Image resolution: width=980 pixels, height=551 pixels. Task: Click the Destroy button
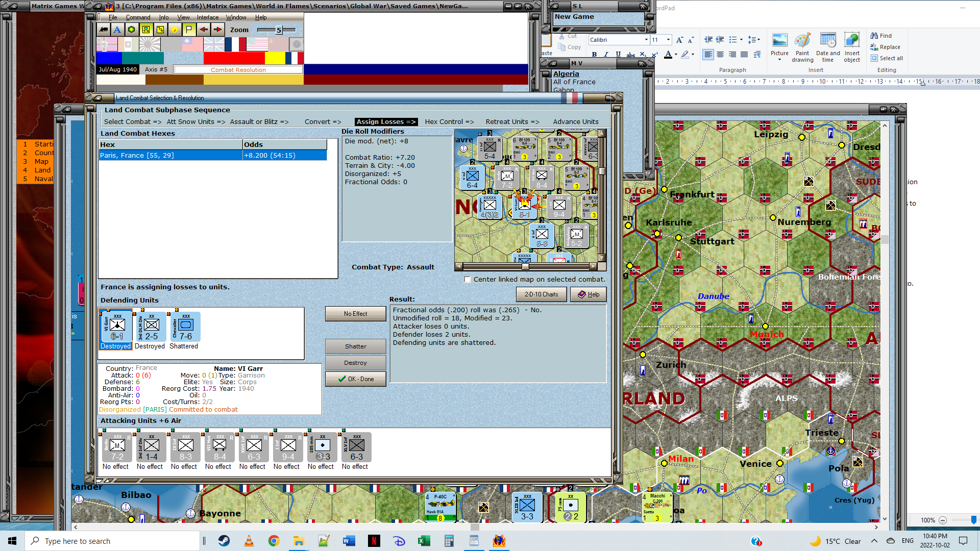(x=355, y=363)
